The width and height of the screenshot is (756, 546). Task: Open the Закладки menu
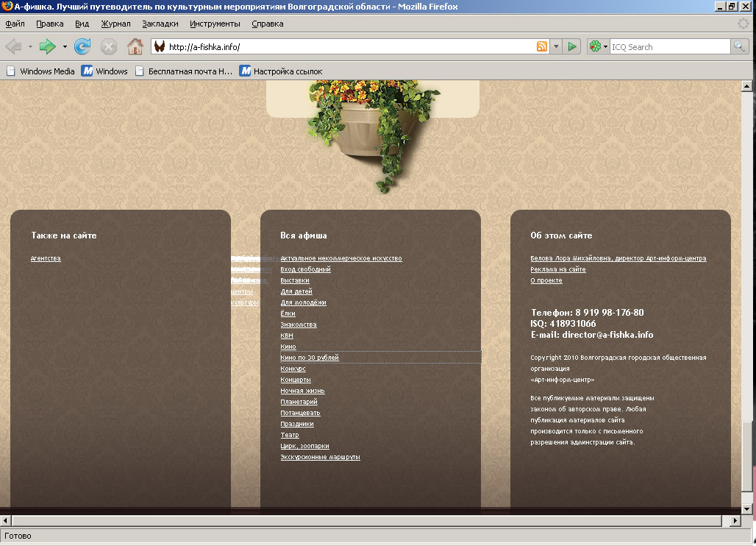tap(160, 24)
